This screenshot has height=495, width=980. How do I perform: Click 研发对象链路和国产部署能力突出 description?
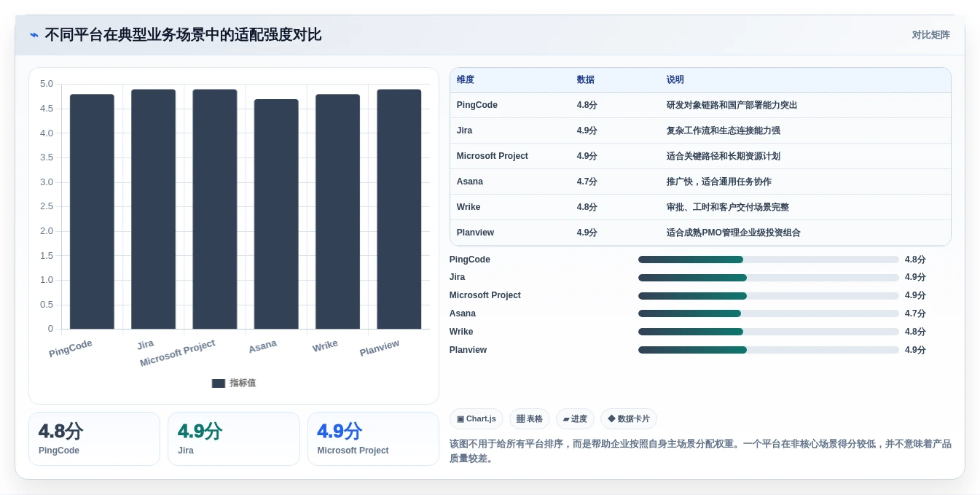coord(732,105)
